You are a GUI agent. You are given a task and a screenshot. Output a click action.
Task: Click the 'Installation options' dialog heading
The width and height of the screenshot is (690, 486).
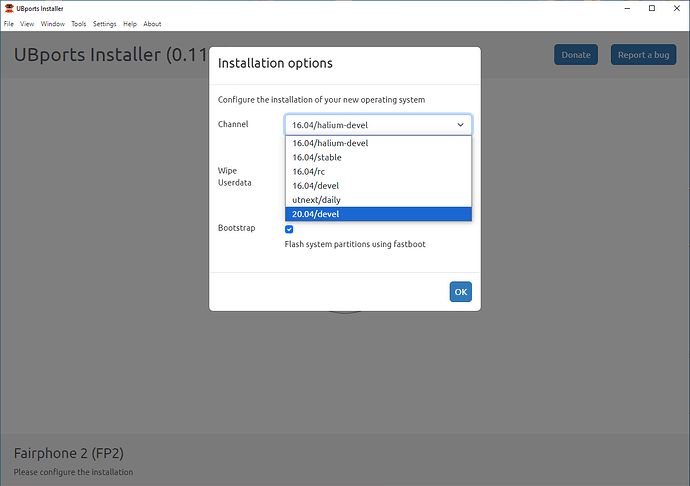[275, 63]
